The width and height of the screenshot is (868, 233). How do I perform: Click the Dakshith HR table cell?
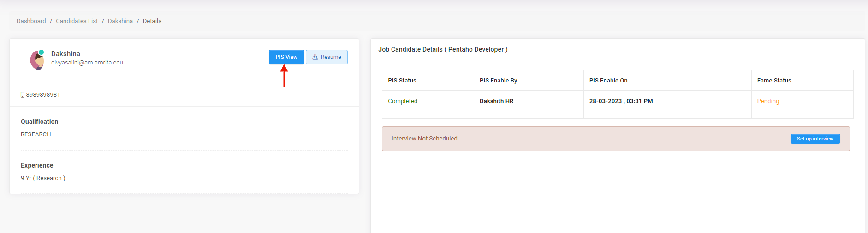496,101
